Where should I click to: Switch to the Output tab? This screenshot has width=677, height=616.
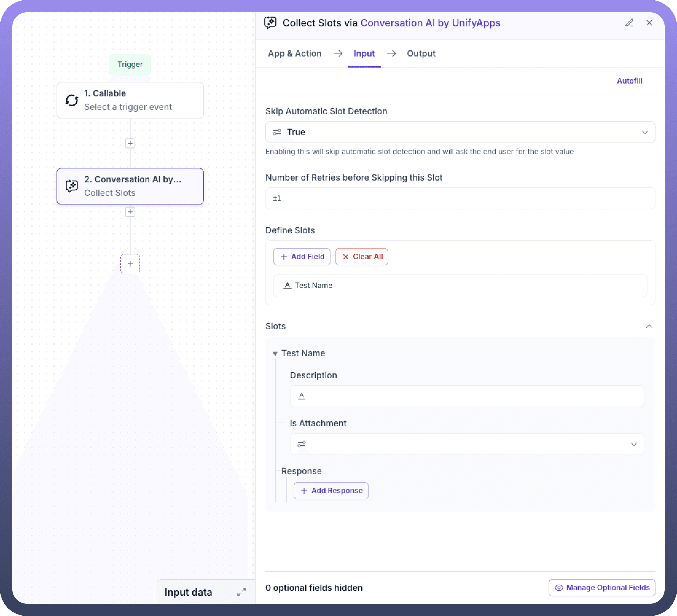421,53
